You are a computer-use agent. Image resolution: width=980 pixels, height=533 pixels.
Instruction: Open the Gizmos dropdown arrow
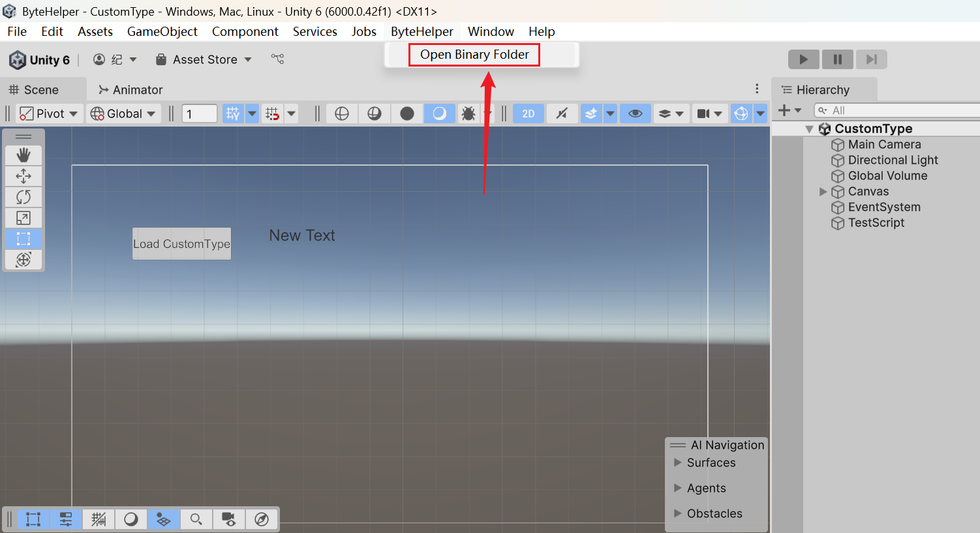pyautogui.click(x=760, y=114)
